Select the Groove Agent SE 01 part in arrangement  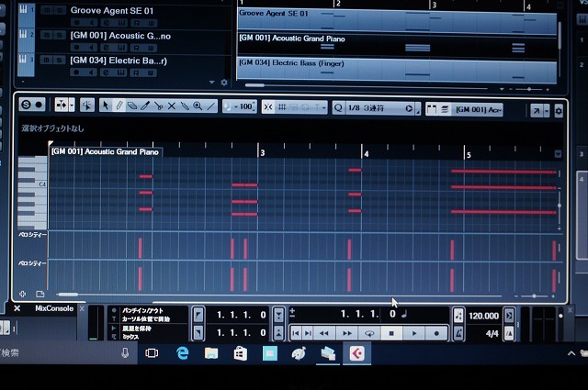[397, 20]
